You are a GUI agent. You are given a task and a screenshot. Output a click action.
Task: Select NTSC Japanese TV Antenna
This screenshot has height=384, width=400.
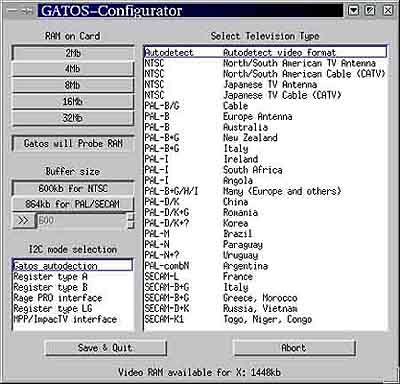[x=266, y=84]
